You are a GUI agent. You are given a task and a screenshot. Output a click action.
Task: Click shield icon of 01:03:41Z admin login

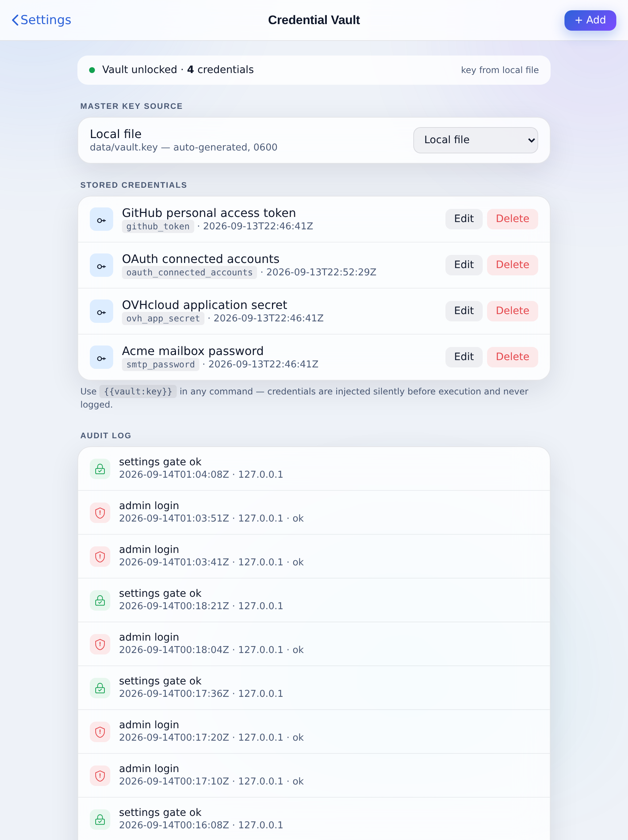point(100,556)
